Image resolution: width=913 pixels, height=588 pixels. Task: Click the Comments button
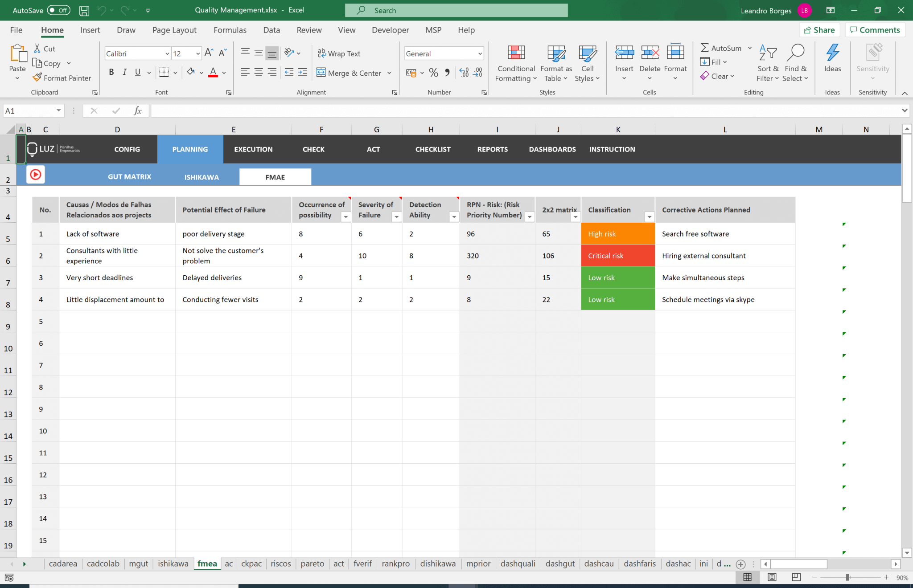(x=875, y=30)
